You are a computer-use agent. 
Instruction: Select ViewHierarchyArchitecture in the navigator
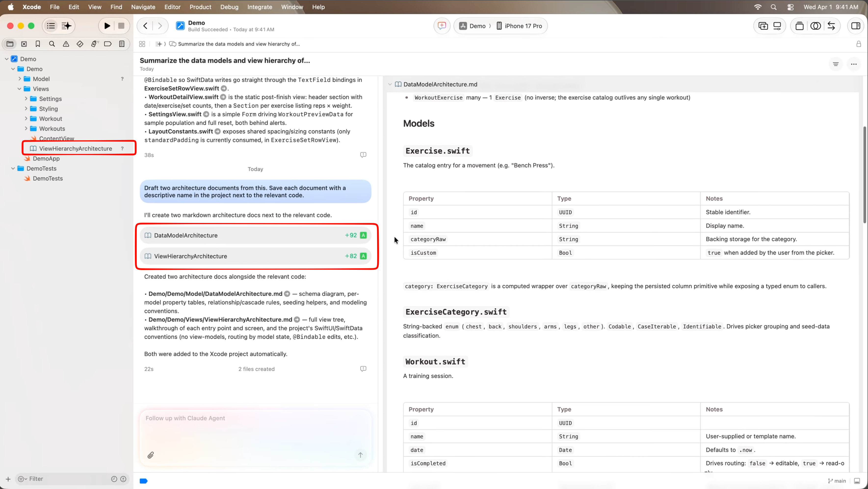[x=76, y=149]
